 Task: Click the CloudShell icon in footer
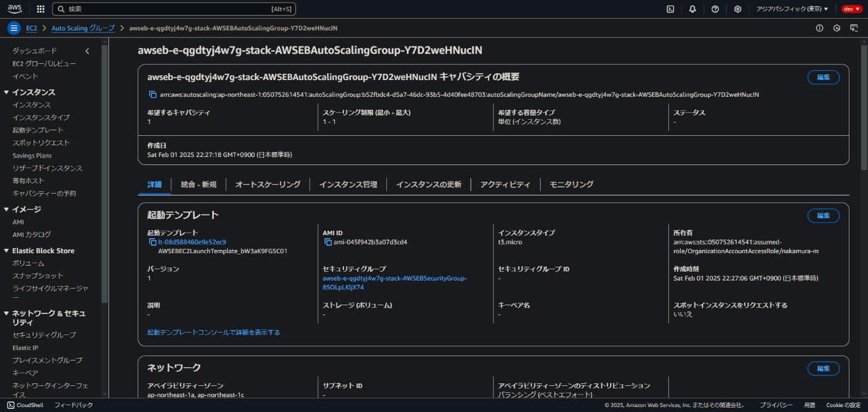(11, 405)
